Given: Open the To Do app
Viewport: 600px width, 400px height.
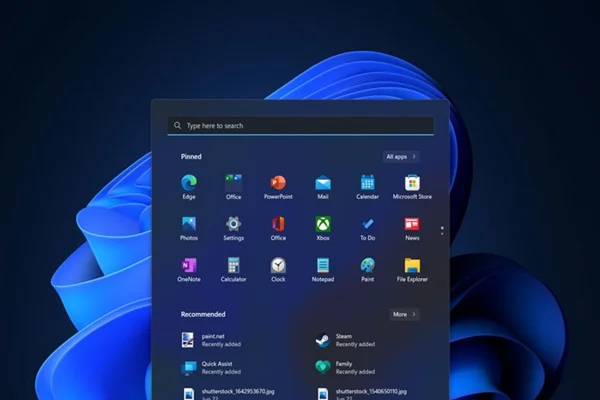Looking at the screenshot, I should coord(367,224).
